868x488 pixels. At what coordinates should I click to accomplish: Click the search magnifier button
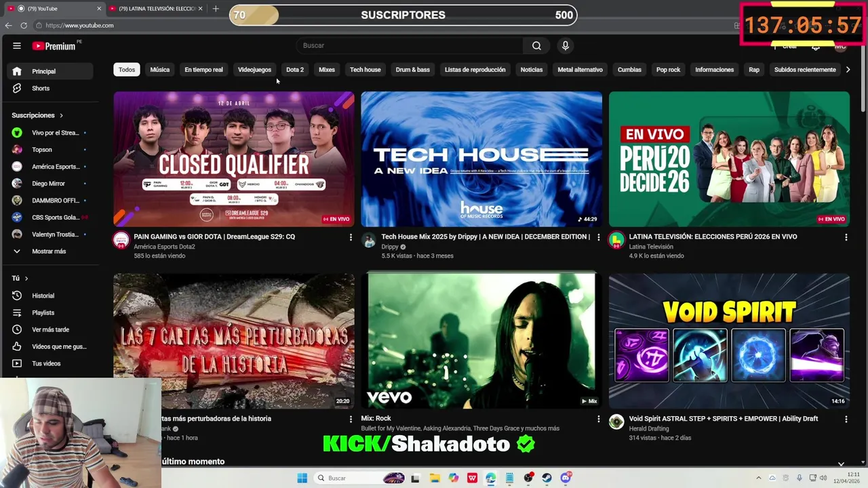[x=536, y=45]
